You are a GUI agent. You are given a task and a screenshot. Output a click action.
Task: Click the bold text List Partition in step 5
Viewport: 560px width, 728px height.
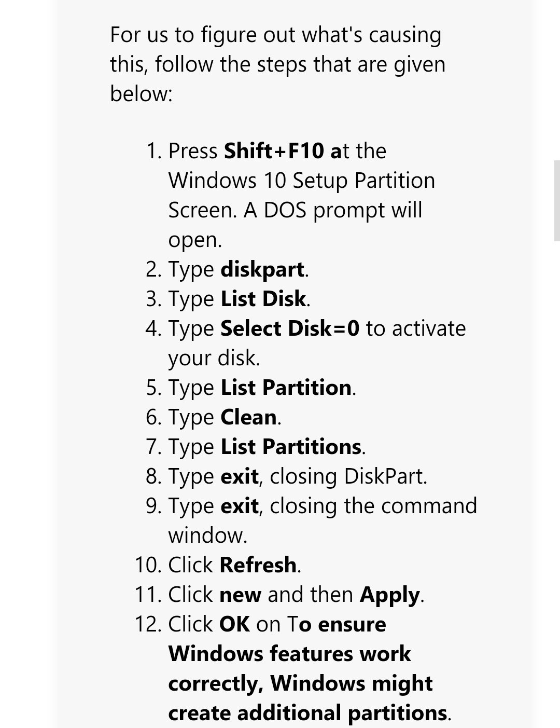pos(286,388)
